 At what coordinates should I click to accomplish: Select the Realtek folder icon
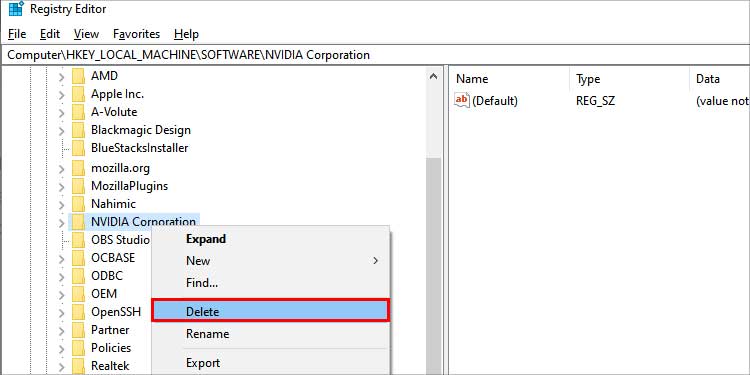click(x=78, y=366)
